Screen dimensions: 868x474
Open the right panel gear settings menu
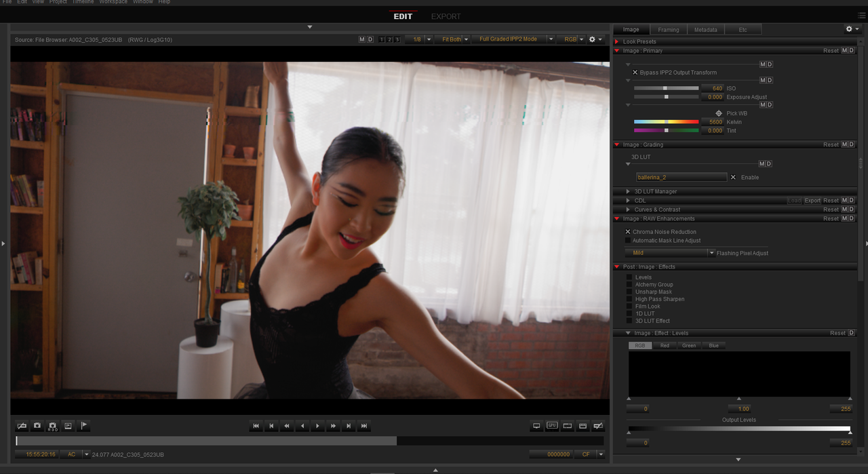(x=852, y=29)
